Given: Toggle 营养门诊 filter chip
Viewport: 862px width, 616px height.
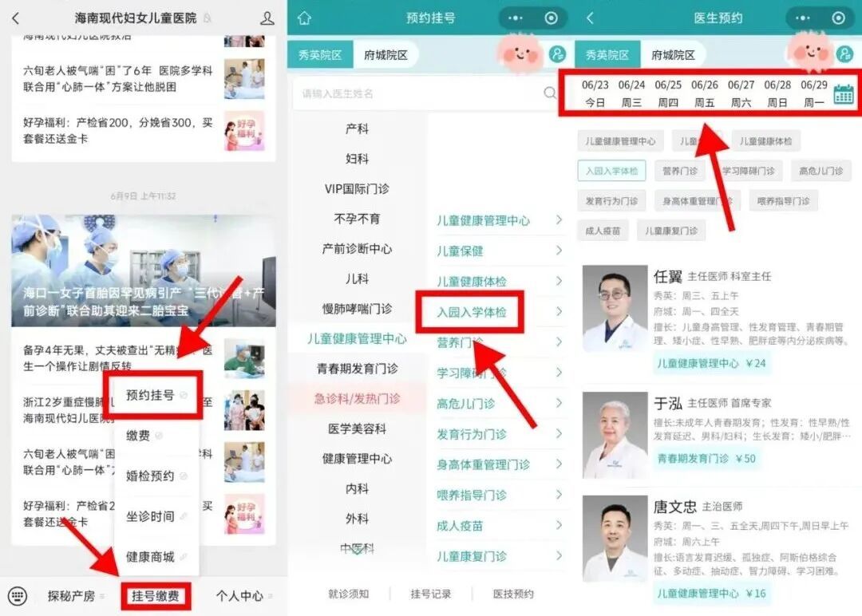Looking at the screenshot, I should point(679,171).
